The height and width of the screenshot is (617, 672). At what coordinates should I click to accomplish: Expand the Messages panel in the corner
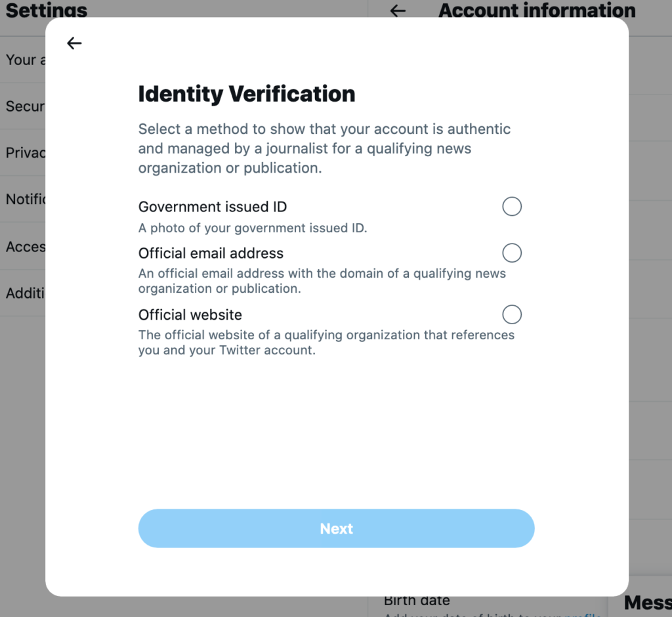click(x=646, y=603)
